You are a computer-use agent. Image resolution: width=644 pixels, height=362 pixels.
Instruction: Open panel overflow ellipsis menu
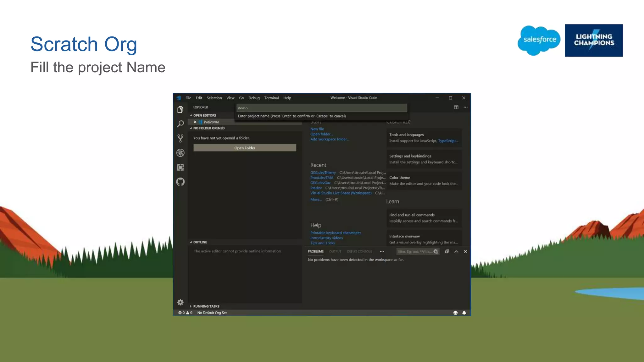tap(382, 251)
